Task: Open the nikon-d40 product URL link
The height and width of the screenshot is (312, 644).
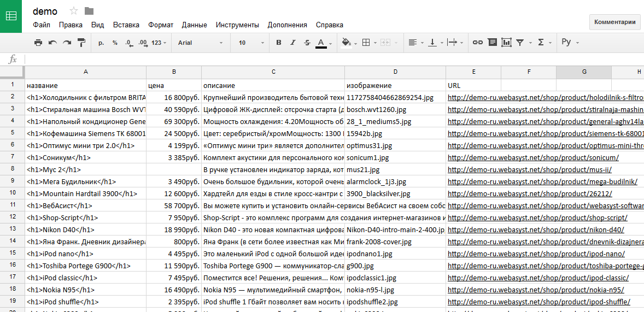Action: pos(536,230)
